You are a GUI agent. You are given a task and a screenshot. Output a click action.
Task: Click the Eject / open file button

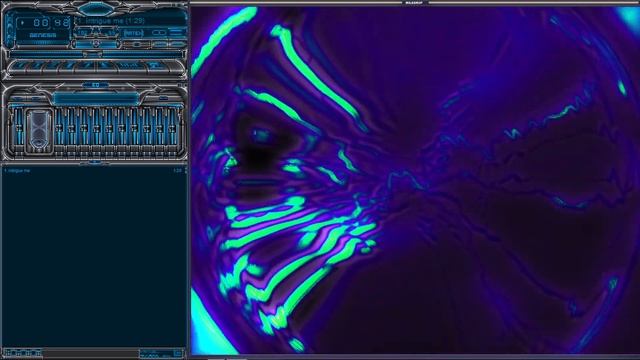(x=106, y=65)
